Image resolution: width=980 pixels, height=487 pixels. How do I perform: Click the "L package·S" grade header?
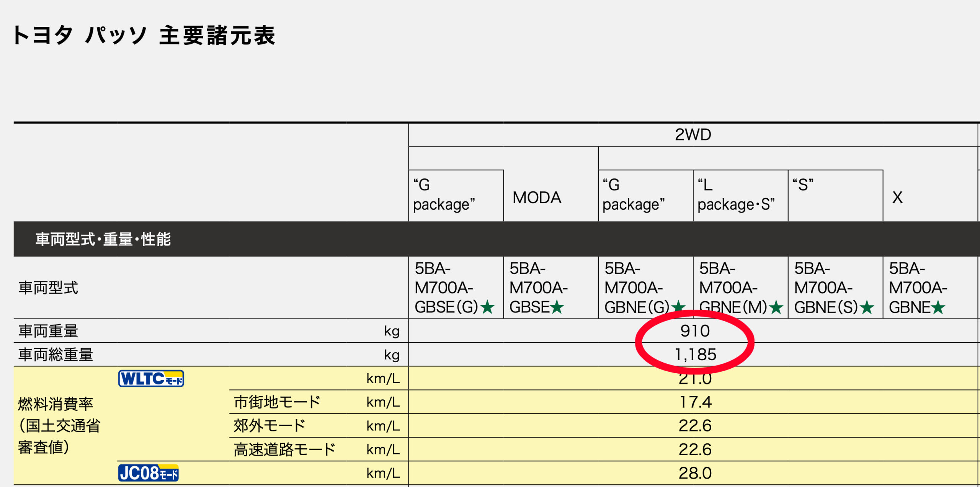click(x=736, y=195)
